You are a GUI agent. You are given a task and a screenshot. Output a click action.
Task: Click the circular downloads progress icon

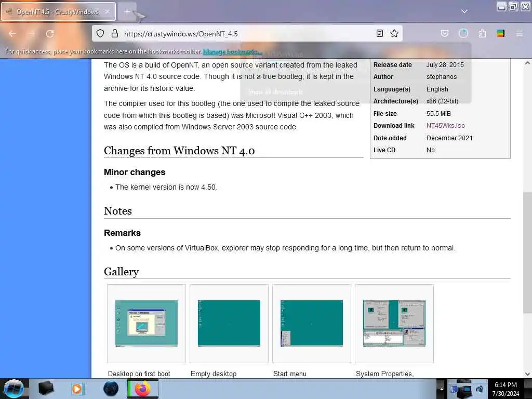[463, 33]
